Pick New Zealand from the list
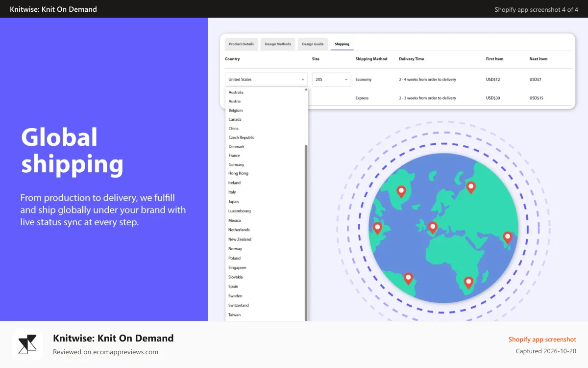Viewport: 588px width, 368px height. tap(240, 239)
